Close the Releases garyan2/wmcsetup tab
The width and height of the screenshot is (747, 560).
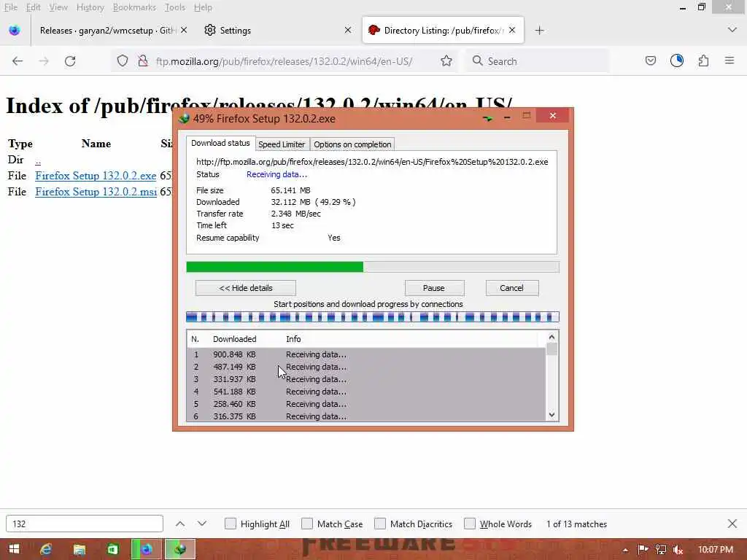tap(184, 30)
